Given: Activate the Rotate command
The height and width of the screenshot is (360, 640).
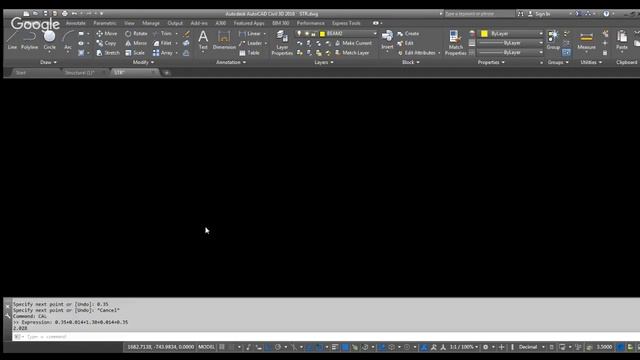Looking at the screenshot, I should 136,33.
